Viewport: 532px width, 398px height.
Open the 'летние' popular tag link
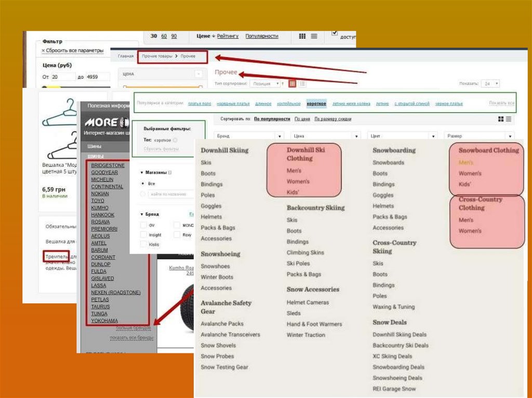[x=382, y=103]
